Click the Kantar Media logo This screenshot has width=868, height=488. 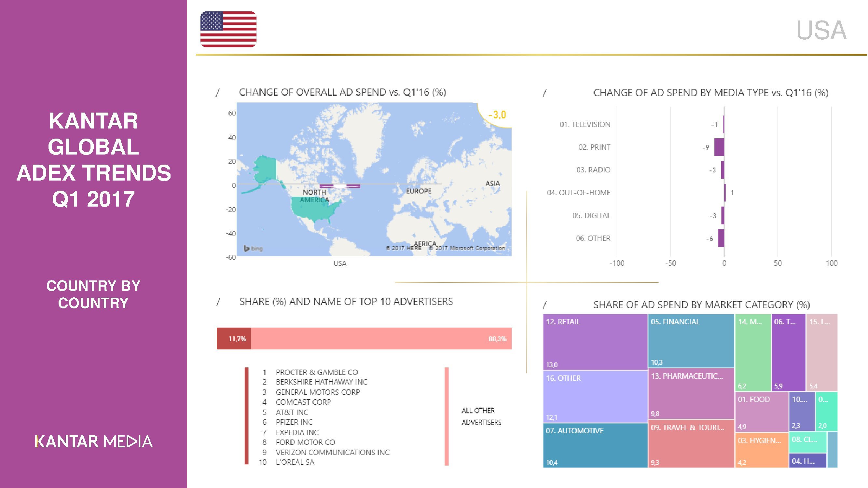94,441
